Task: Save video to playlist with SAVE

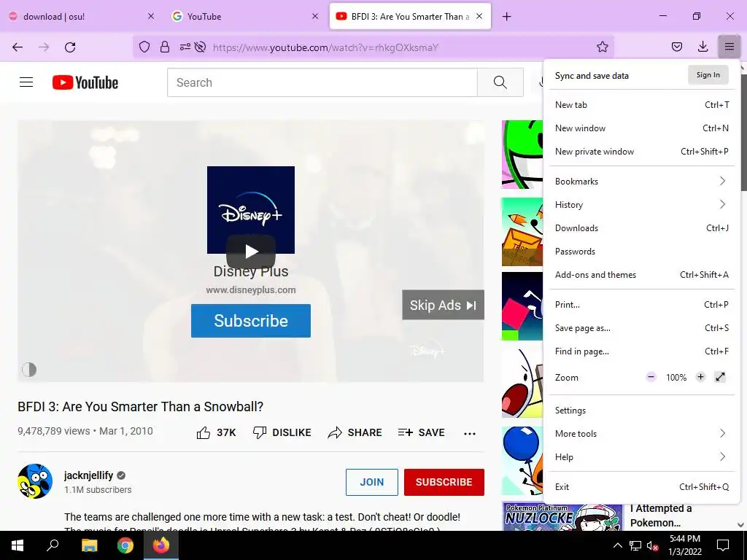Action: (x=421, y=432)
